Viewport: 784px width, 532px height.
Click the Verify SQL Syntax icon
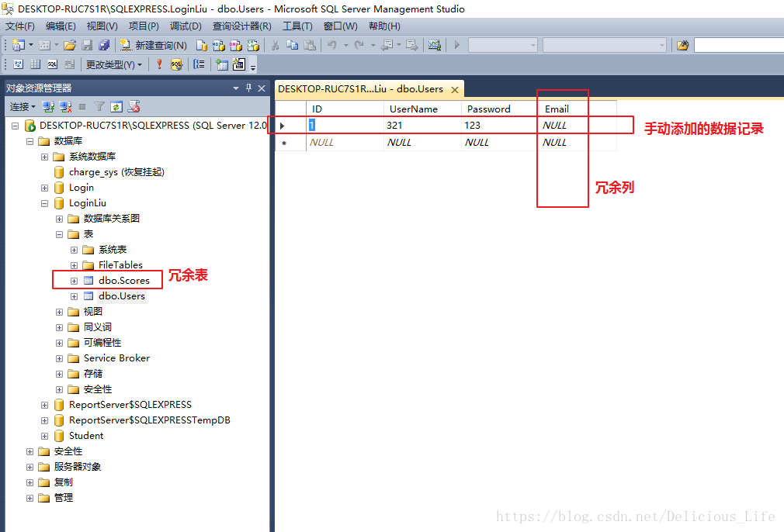coord(176,64)
